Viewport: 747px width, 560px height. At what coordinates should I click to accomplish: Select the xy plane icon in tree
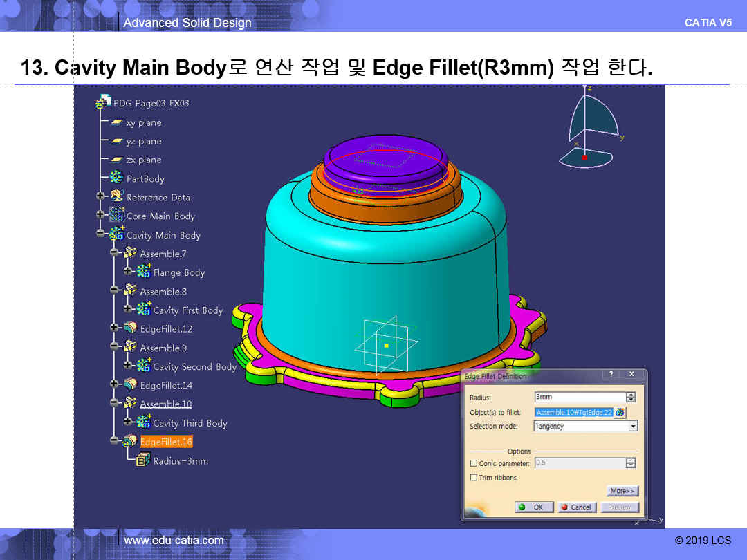117,122
